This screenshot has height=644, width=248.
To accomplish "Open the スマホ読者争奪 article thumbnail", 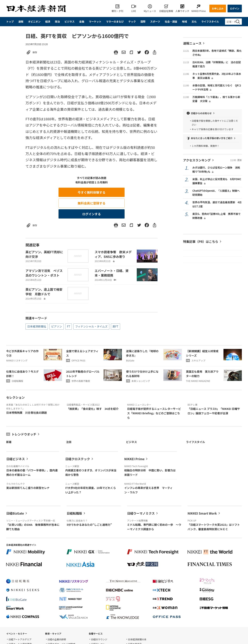I will (x=147, y=256).
